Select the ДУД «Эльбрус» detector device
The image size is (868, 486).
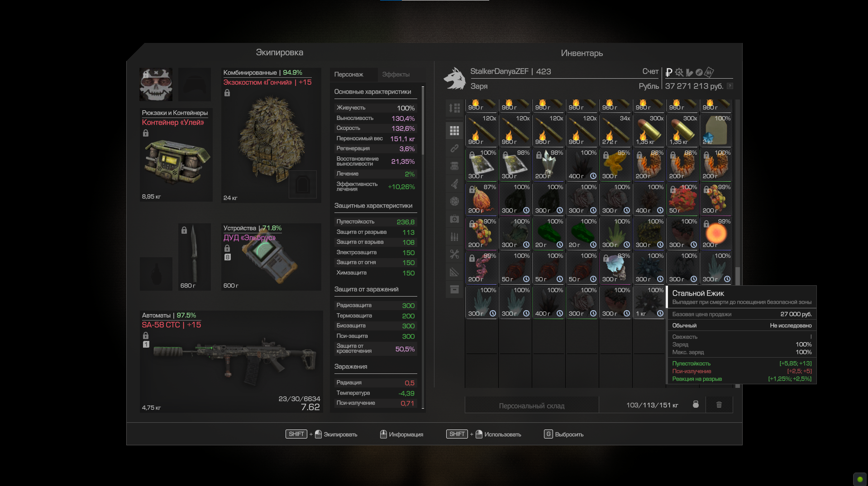click(271, 257)
